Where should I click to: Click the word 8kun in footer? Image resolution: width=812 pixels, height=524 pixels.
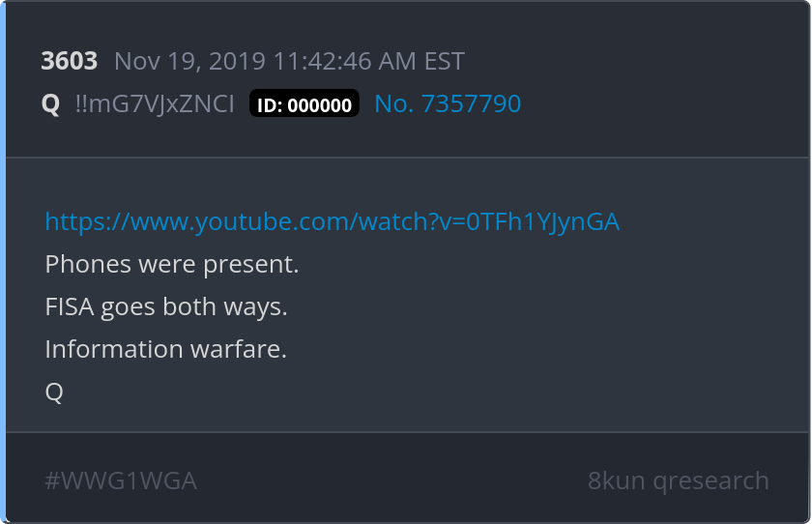coord(616,480)
